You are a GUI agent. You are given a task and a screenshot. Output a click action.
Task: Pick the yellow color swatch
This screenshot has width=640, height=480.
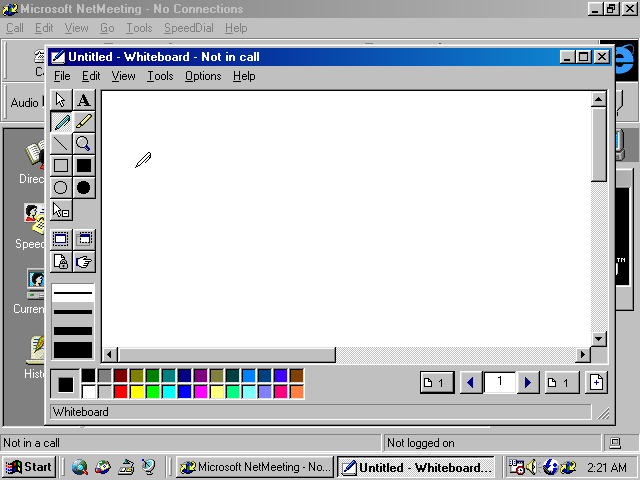[137, 392]
